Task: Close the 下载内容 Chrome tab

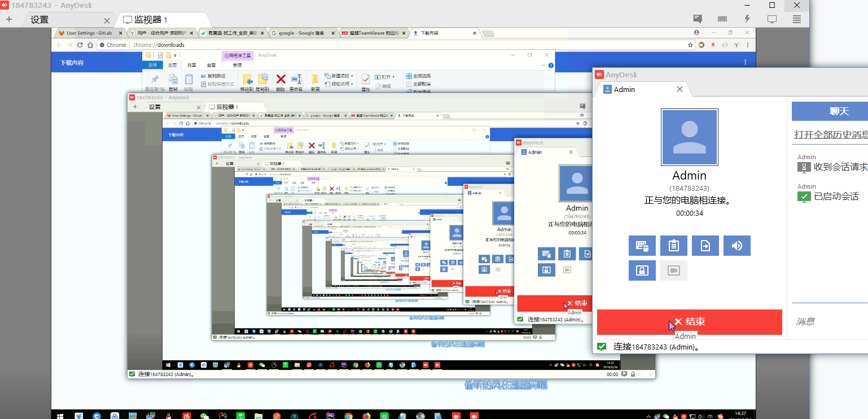Action: click(474, 33)
